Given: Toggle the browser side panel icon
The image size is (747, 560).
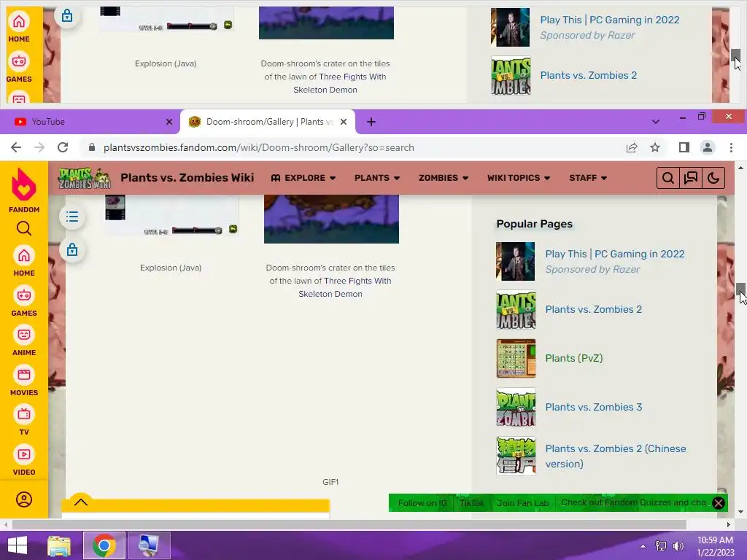Looking at the screenshot, I should [684, 147].
